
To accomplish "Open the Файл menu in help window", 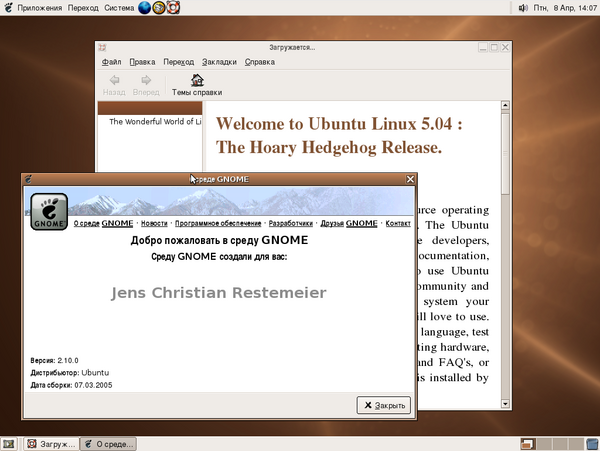I will point(112,61).
